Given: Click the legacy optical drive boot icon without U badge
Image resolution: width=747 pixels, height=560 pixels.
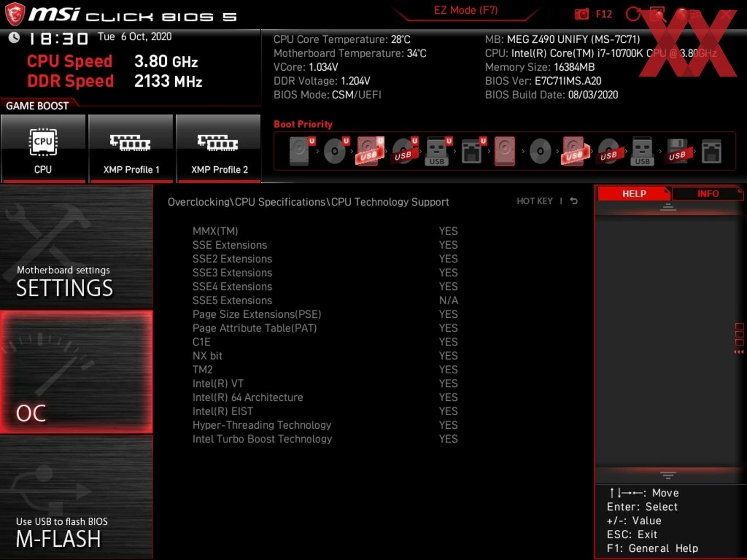Looking at the screenshot, I should coord(540,151).
